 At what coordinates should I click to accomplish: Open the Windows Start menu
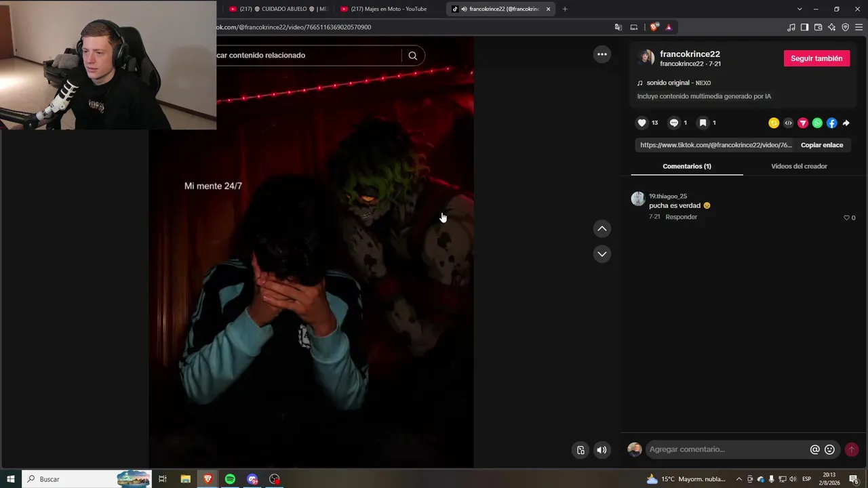coord(11,479)
